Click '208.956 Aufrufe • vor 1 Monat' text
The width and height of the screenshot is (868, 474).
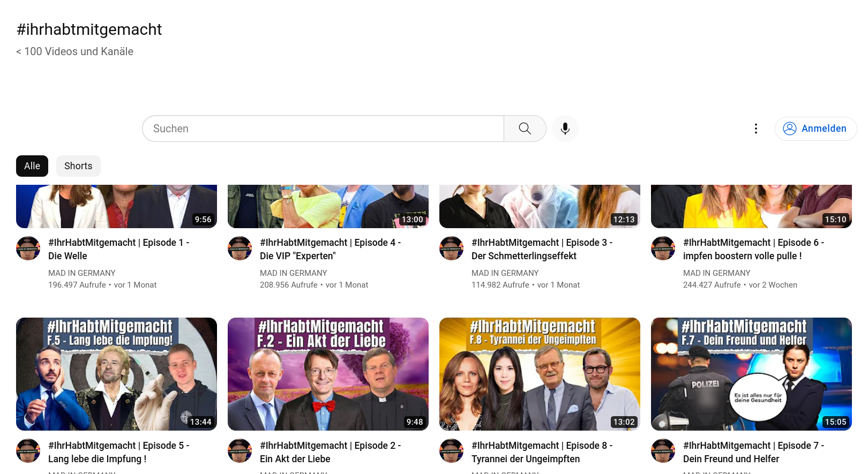click(x=314, y=285)
